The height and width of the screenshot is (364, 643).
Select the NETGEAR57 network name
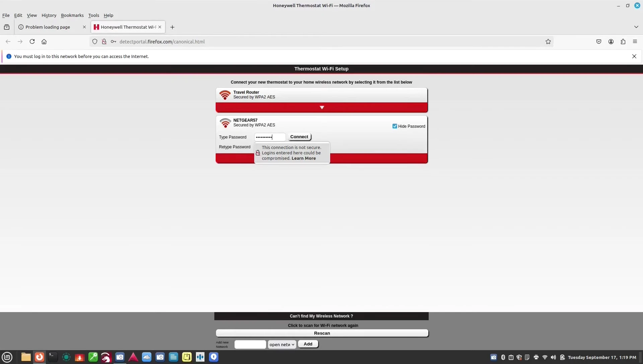point(245,120)
